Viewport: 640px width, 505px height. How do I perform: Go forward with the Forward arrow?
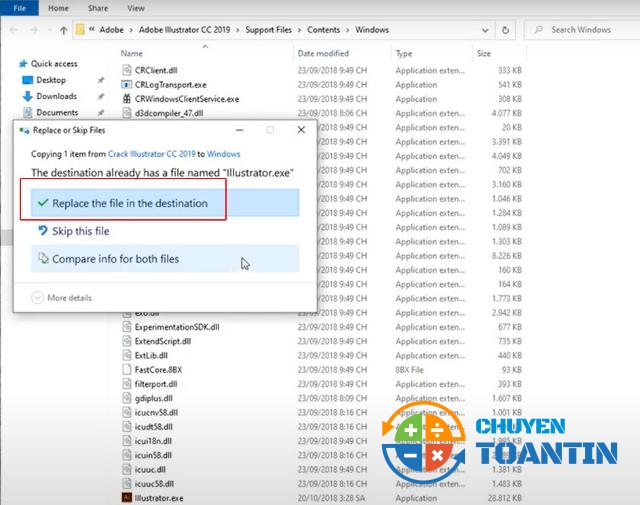click(x=34, y=30)
